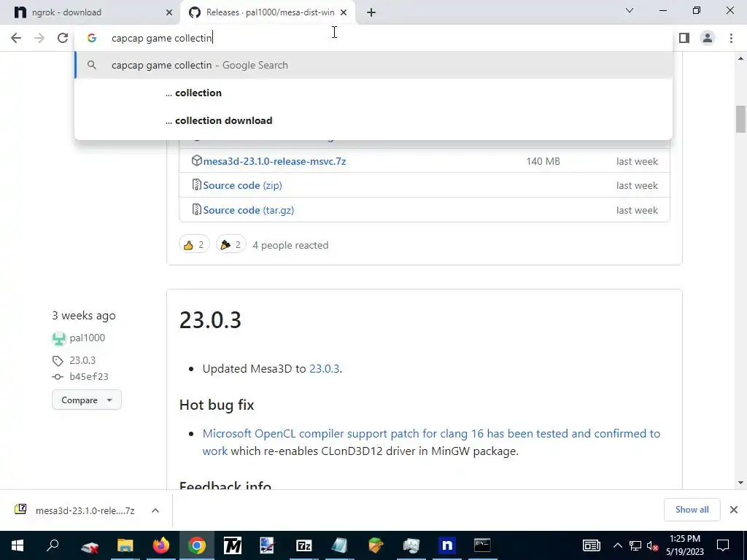
Task: Open File Explorer from the taskbar
Action: tap(125, 545)
